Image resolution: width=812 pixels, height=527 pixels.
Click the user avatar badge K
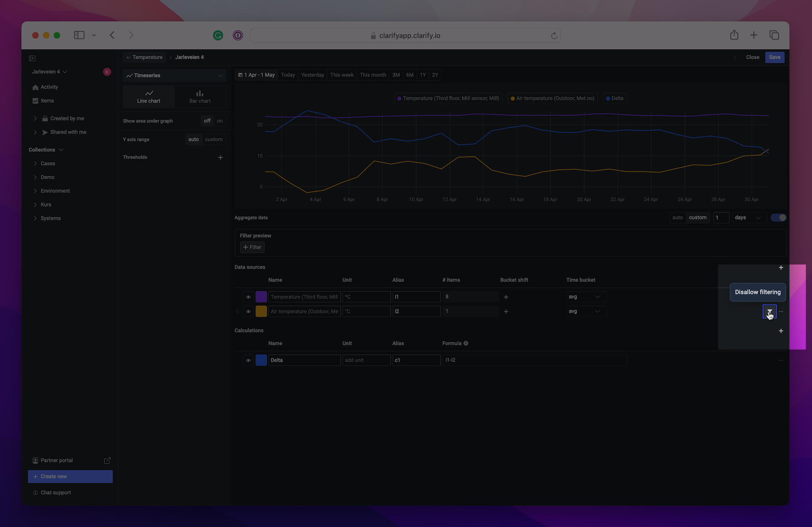click(x=107, y=72)
